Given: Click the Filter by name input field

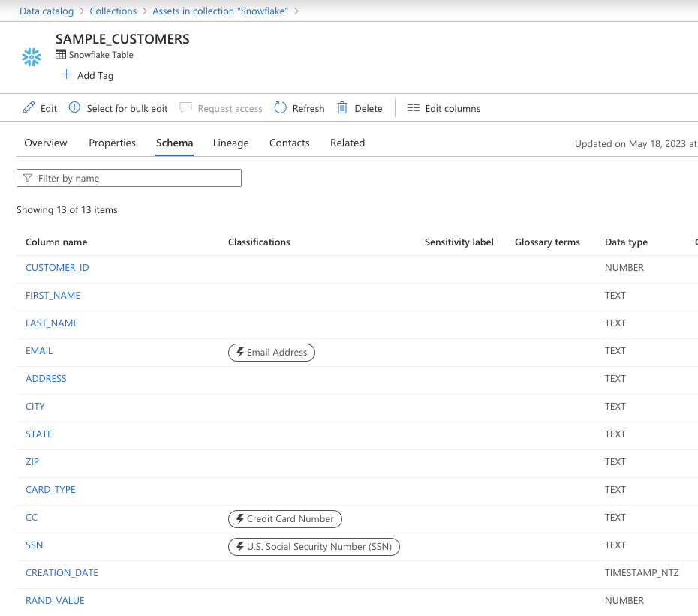Looking at the screenshot, I should 135,179.
